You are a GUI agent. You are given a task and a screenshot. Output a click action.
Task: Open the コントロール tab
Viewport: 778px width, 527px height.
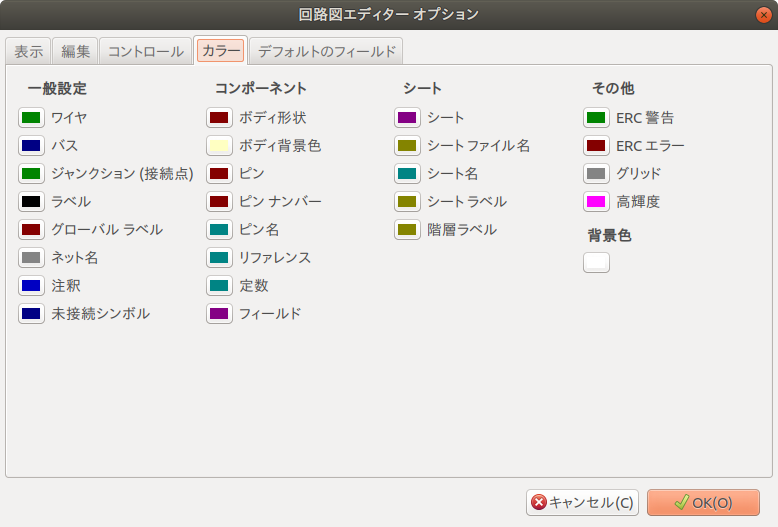click(146, 51)
